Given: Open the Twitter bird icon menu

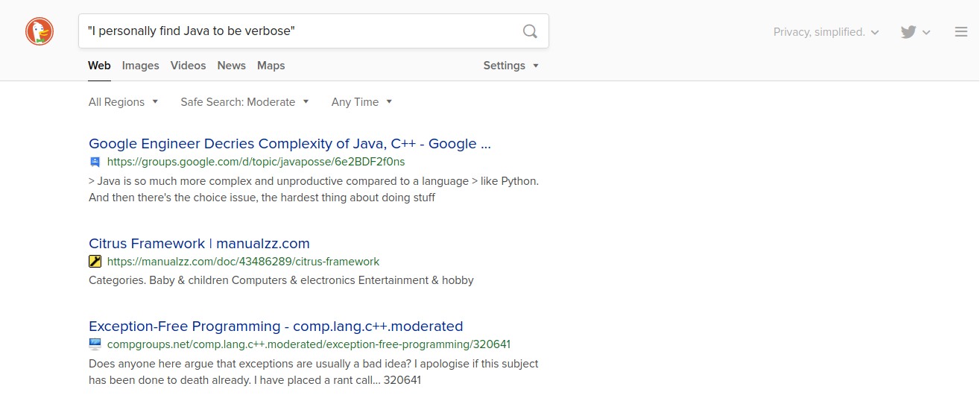Looking at the screenshot, I should (x=915, y=32).
